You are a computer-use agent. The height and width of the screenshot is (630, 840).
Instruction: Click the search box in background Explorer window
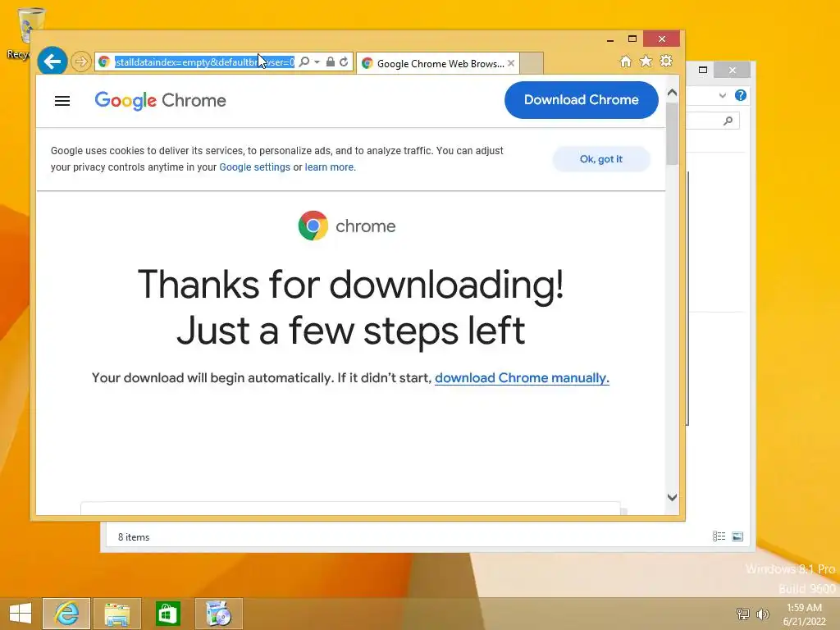click(x=714, y=121)
